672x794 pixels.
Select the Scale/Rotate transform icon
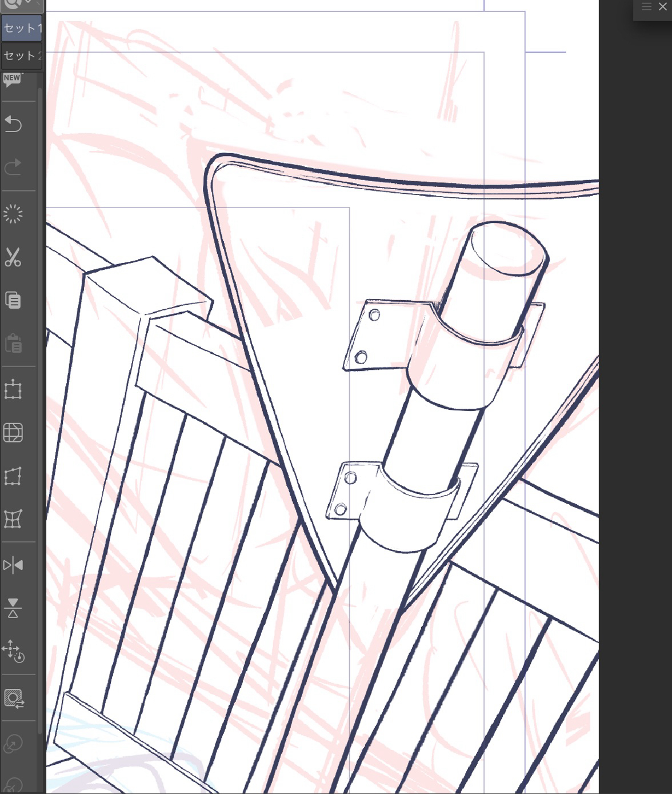(x=13, y=390)
